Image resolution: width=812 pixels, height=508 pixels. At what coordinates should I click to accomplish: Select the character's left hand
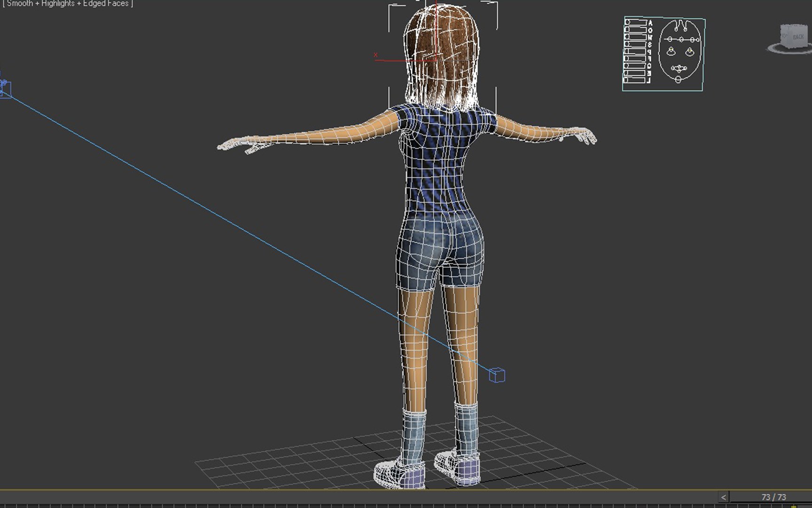coord(239,144)
